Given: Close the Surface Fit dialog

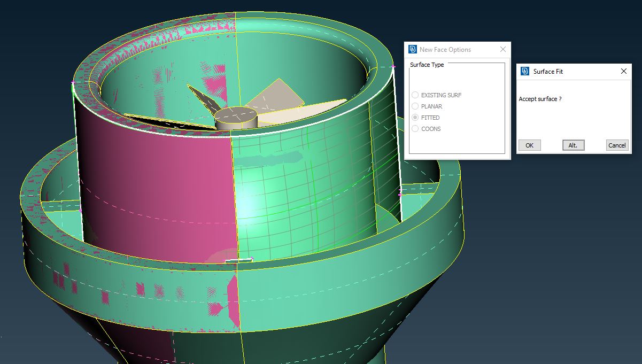Looking at the screenshot, I should [x=623, y=71].
